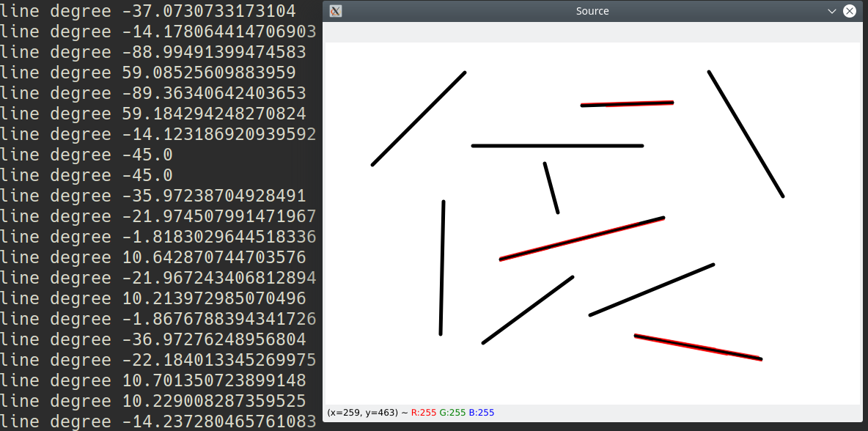This screenshot has height=431, width=868.
Task: Click terminal line 'line degree 59.184294248270824'
Action: [152, 114]
